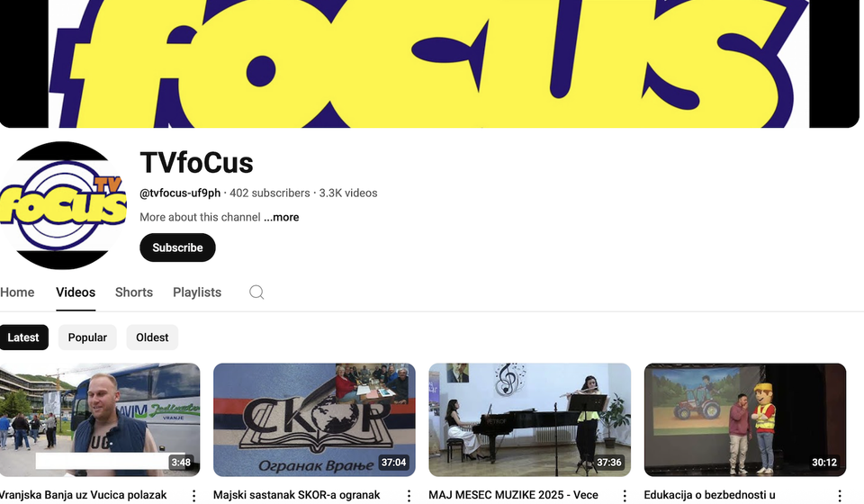This screenshot has height=504, width=864.
Task: Select the Latest sort chip
Action: point(23,337)
